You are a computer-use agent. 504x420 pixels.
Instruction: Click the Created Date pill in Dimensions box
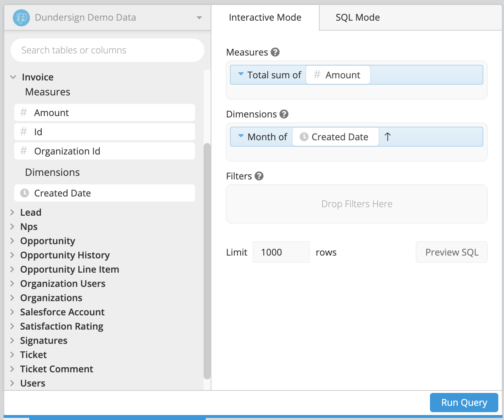336,137
